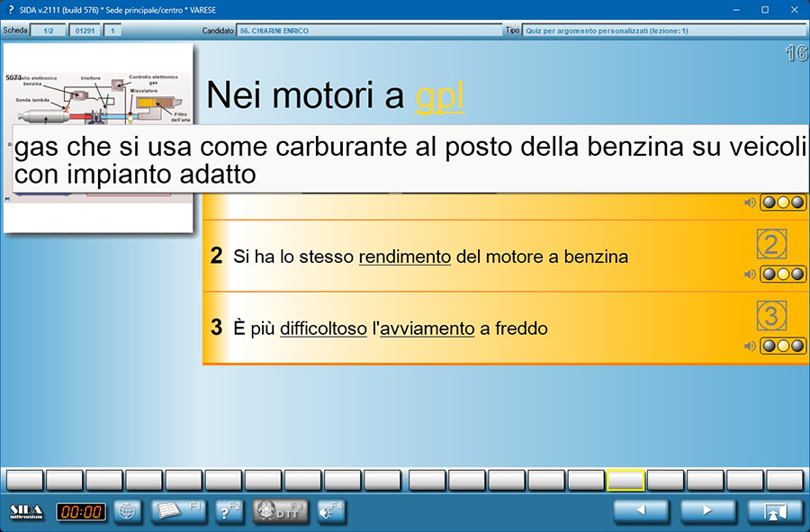Click the exit presentation button at bottom right

(x=774, y=510)
